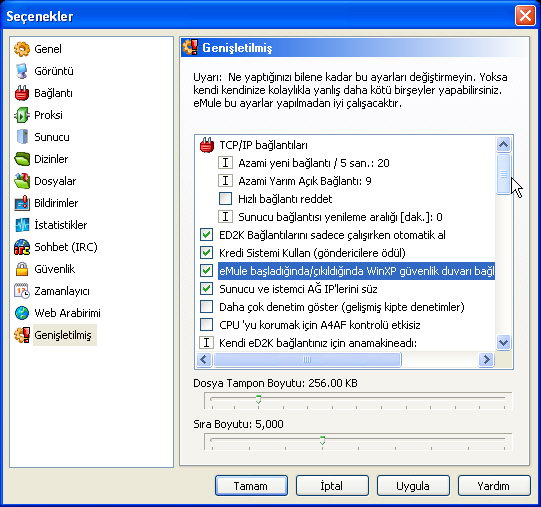Click the list's scroll up arrow
The height and width of the screenshot is (507, 541).
pyautogui.click(x=503, y=144)
